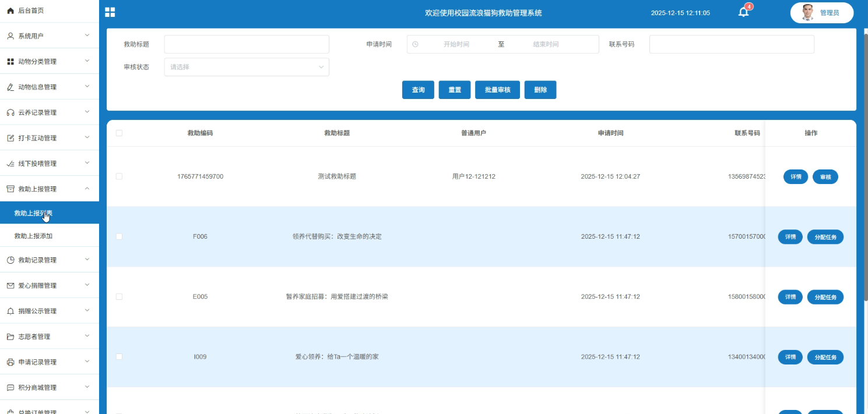Viewport: 868px width, 414px height.
Task: Click the 申请时间 column header
Action: click(610, 133)
